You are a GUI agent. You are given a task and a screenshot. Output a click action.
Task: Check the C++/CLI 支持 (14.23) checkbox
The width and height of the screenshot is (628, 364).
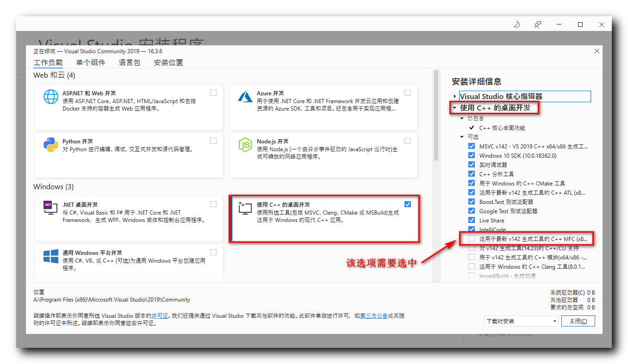click(472, 248)
